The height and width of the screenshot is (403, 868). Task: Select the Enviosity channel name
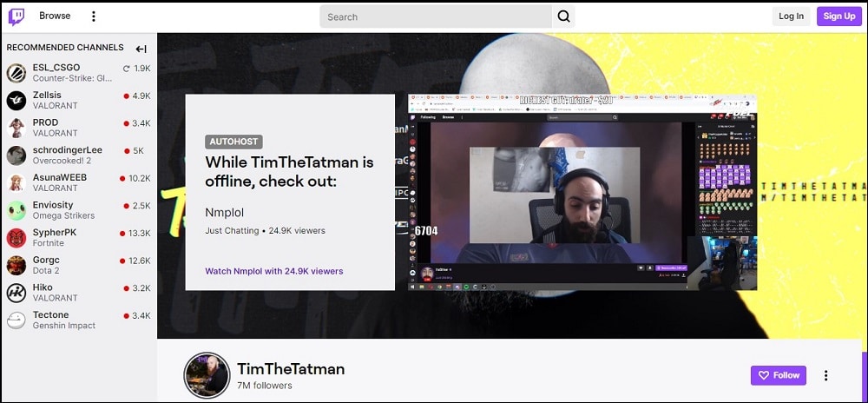[53, 205]
